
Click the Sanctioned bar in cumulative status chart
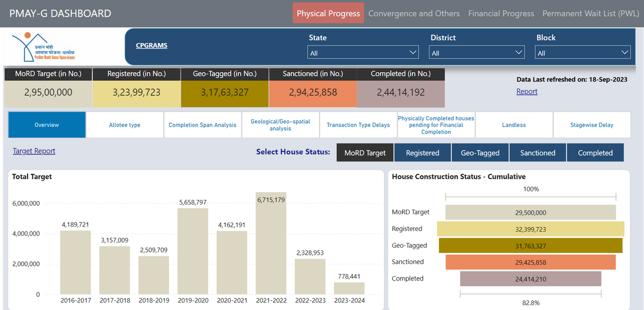pyautogui.click(x=531, y=262)
